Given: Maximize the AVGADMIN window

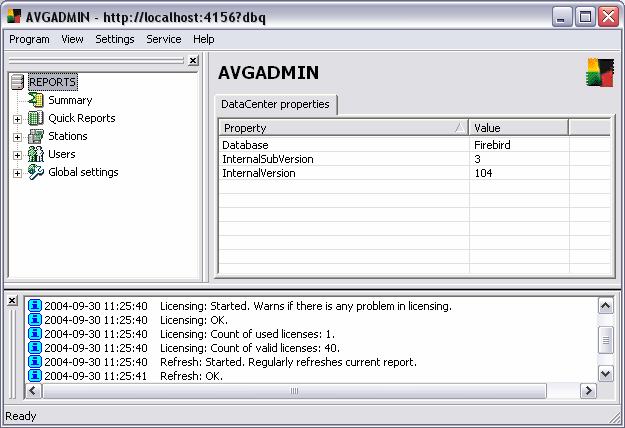Looking at the screenshot, I should [585, 17].
